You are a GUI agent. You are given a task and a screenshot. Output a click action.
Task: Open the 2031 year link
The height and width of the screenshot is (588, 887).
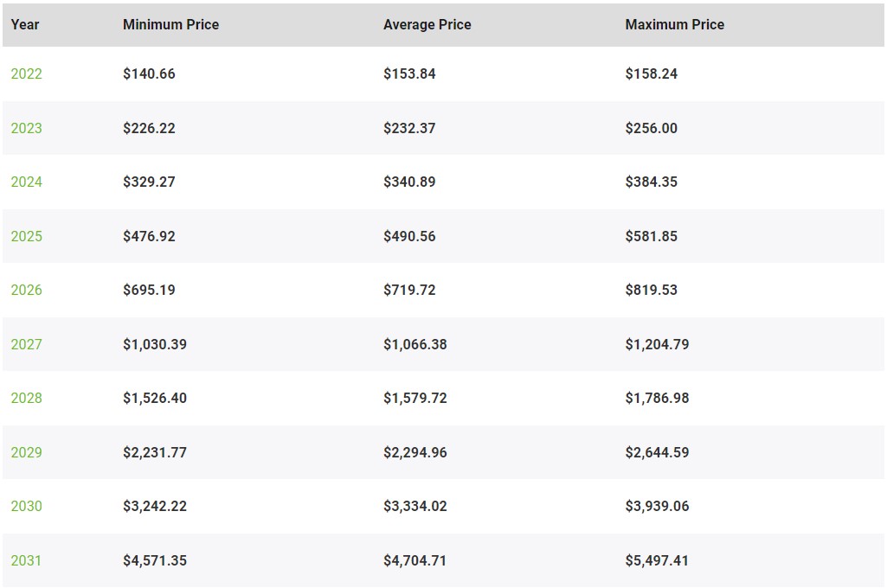[x=26, y=559]
